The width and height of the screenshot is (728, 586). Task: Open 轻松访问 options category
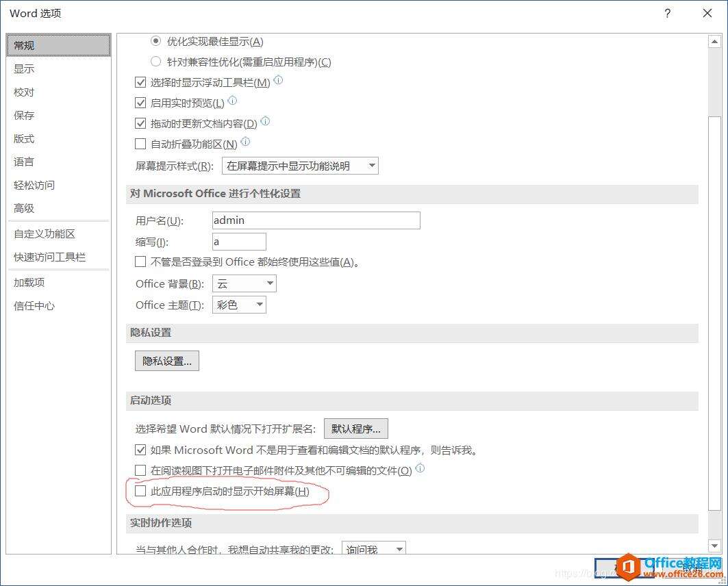tap(58, 185)
